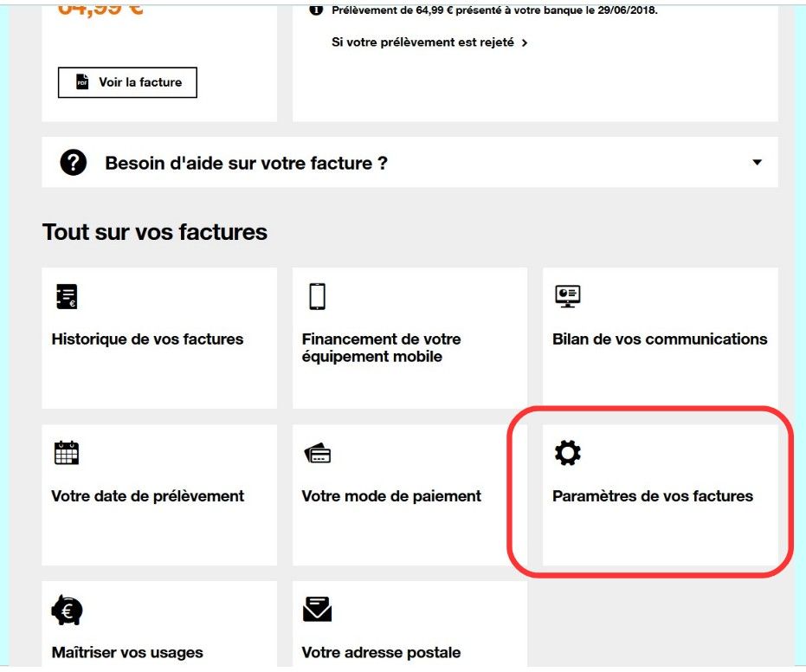Click the mobile phone financing icon

(317, 296)
